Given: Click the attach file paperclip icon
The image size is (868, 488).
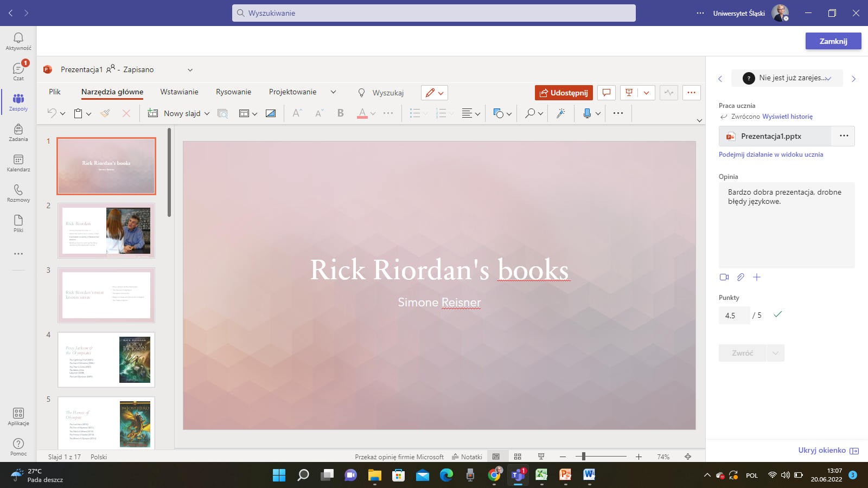Looking at the screenshot, I should [741, 277].
